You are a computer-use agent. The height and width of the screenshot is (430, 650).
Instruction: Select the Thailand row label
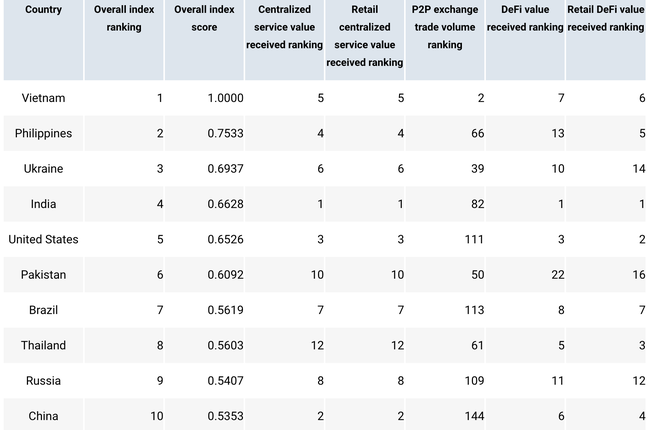click(x=43, y=346)
